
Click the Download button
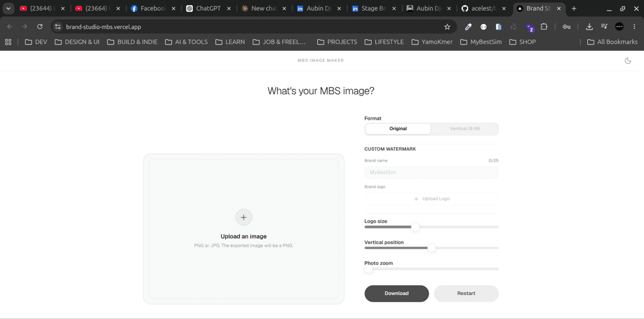coord(397,293)
